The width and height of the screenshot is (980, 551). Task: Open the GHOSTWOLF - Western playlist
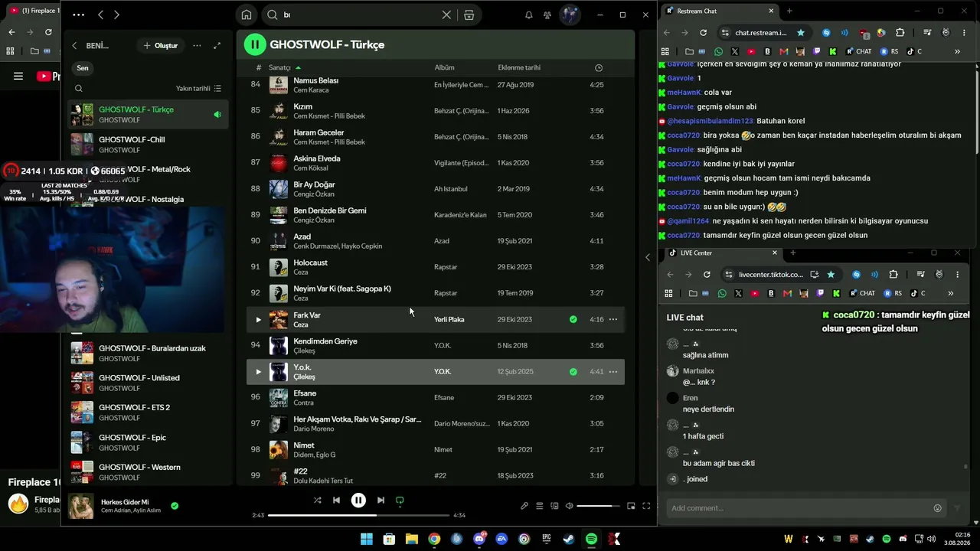(149, 472)
